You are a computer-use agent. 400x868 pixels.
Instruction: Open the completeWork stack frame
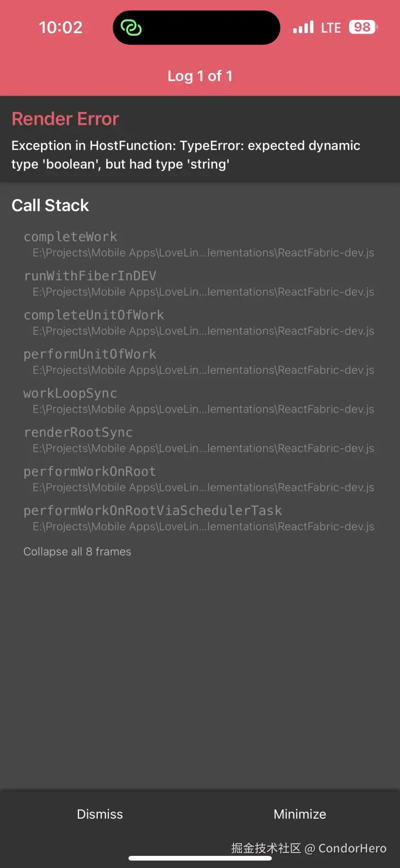pyautogui.click(x=199, y=244)
